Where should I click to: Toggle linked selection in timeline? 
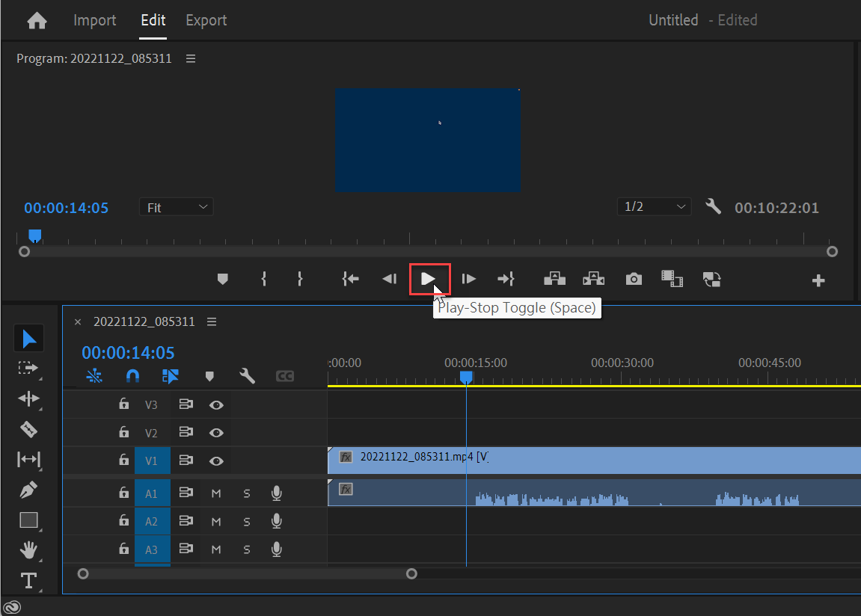171,376
